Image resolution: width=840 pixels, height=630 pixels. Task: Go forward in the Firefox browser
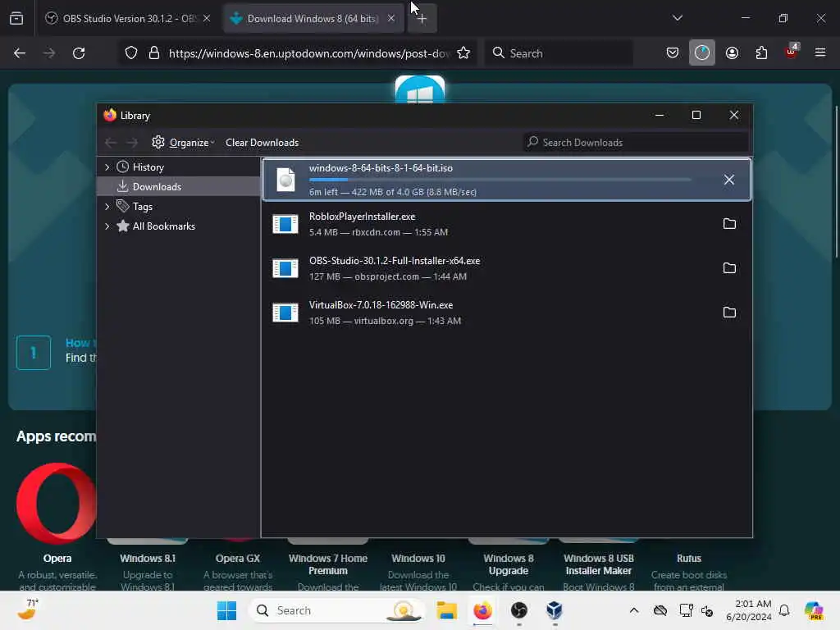[49, 53]
